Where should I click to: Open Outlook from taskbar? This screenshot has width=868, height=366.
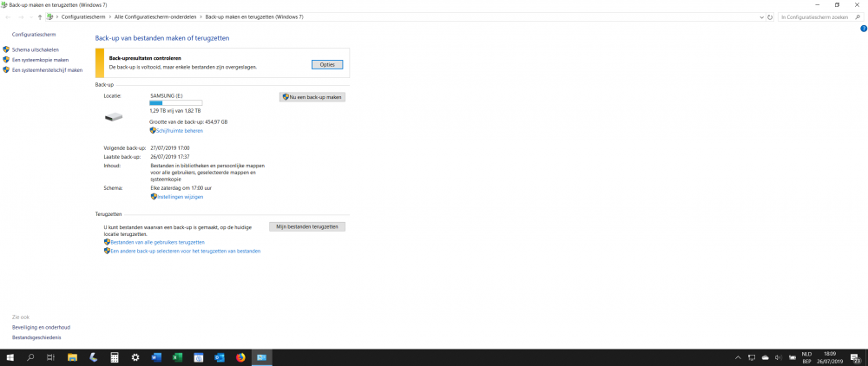pos(220,357)
